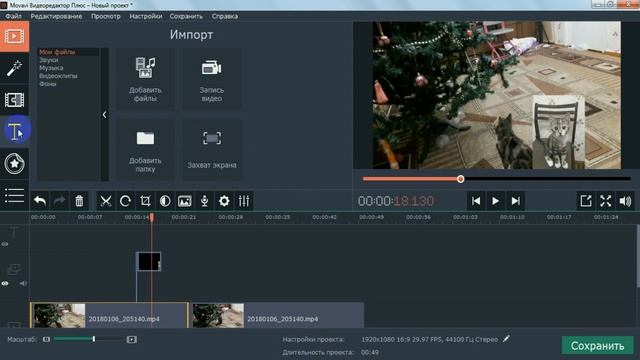Open the Titles text tab
640x360 pixels.
coord(16,131)
